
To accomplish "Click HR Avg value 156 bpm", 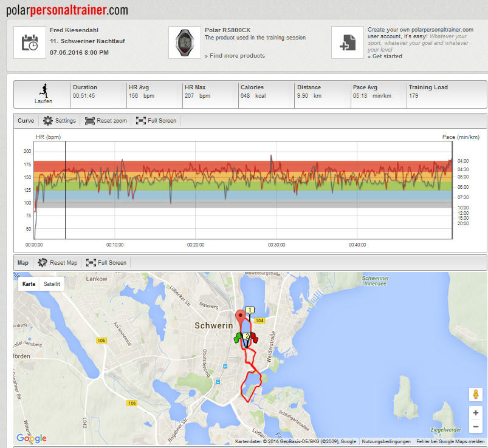I will 142,96.
